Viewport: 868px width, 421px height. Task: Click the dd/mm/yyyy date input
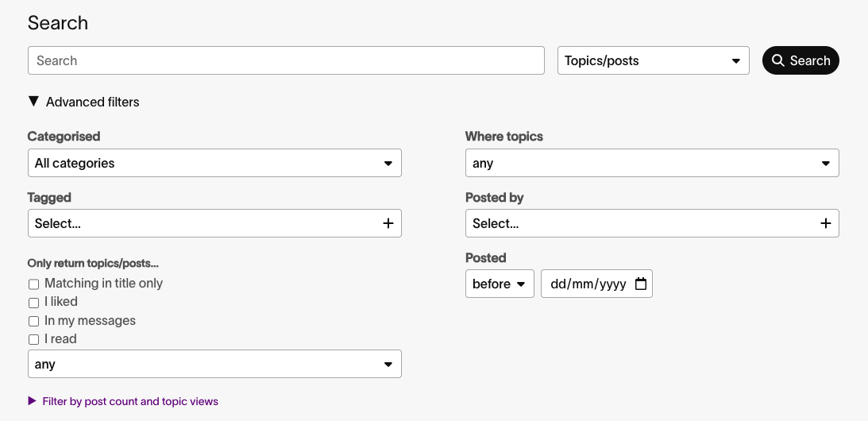588,284
